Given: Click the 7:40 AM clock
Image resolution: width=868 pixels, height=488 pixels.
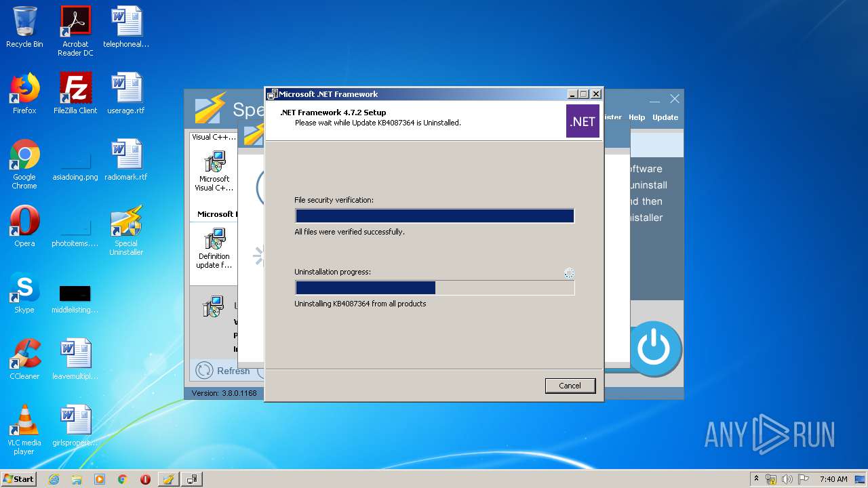Looking at the screenshot, I should [833, 479].
